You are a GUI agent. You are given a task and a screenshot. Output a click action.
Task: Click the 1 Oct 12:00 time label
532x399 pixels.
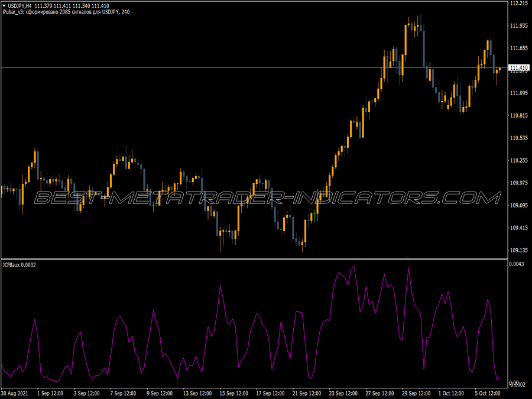451,394
